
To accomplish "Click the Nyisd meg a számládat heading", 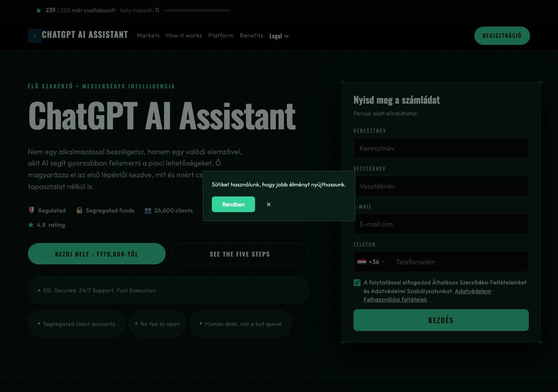I will click(397, 100).
